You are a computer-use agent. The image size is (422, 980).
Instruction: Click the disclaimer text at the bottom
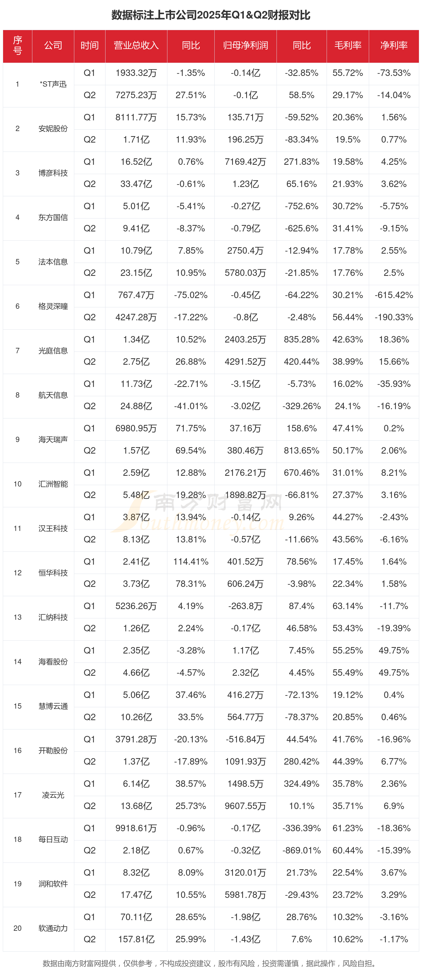click(x=211, y=964)
